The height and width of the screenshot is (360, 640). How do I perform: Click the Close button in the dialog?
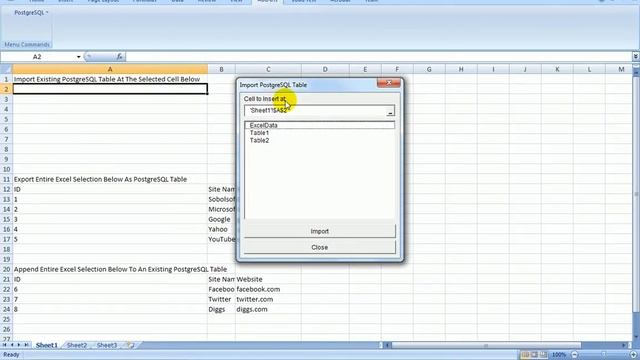click(320, 247)
